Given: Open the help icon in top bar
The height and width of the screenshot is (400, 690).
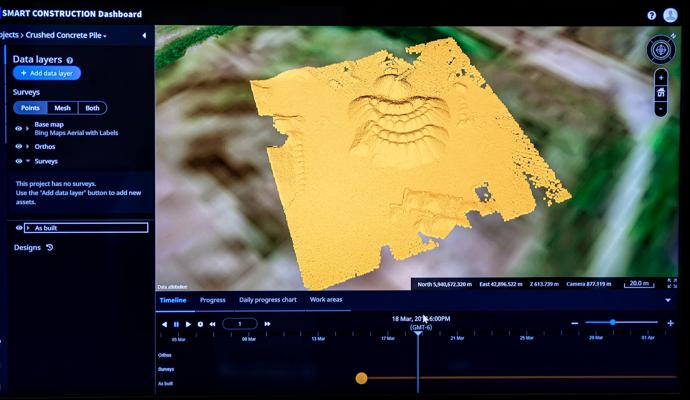Looking at the screenshot, I should point(652,15).
